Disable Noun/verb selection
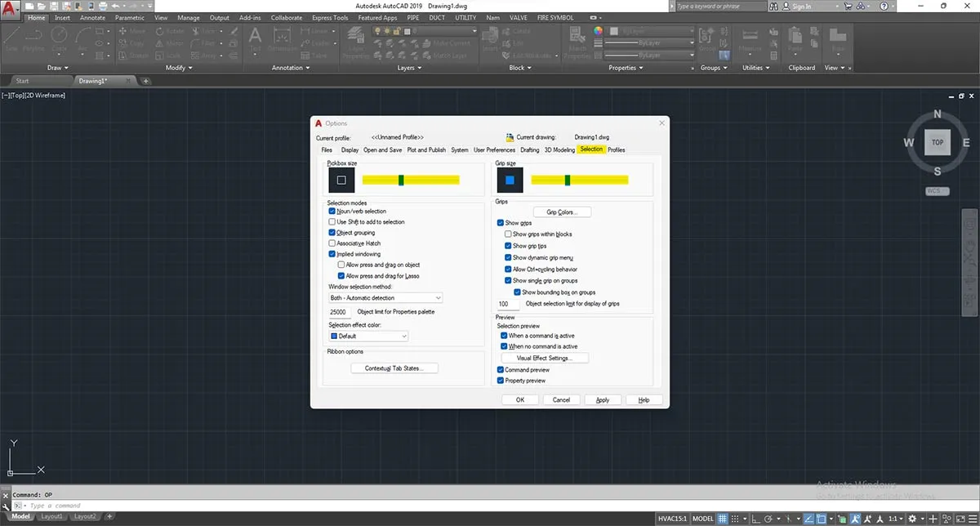Image resolution: width=980 pixels, height=526 pixels. coord(332,211)
